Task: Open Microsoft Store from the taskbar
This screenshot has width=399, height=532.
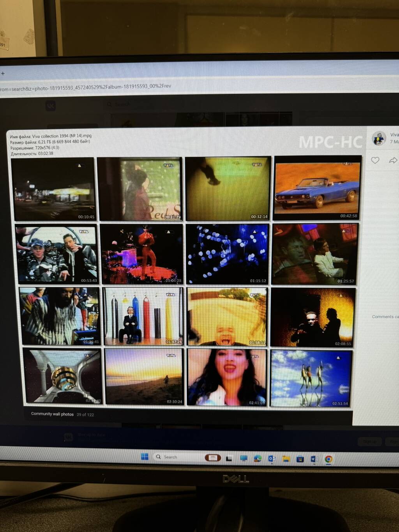Action: 300,459
